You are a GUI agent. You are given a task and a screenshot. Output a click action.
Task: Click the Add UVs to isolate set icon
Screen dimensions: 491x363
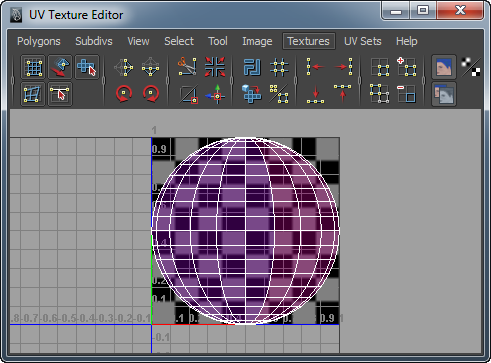coord(407,67)
